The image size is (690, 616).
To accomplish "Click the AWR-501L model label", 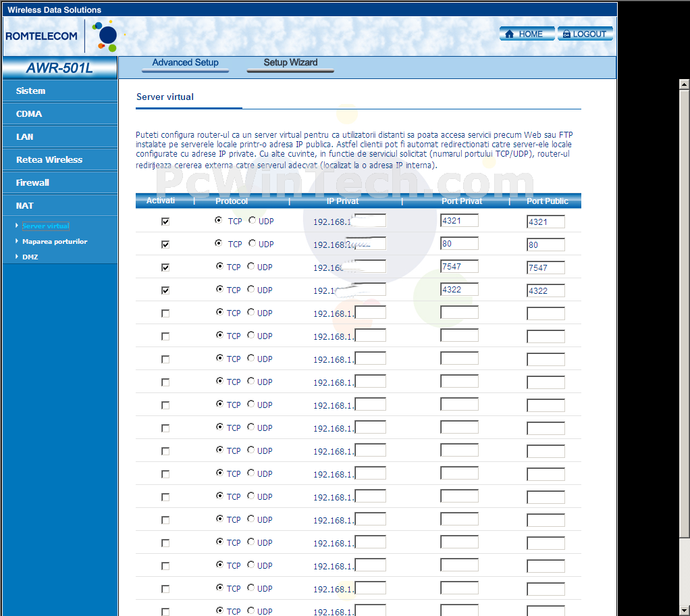I will coord(59,68).
